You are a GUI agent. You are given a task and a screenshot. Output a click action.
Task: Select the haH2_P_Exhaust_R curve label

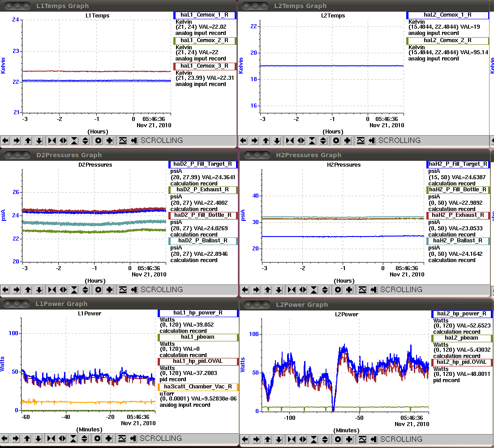(458, 215)
